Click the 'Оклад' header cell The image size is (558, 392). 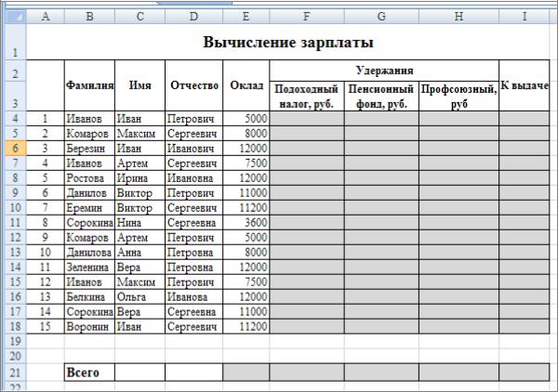pyautogui.click(x=246, y=85)
